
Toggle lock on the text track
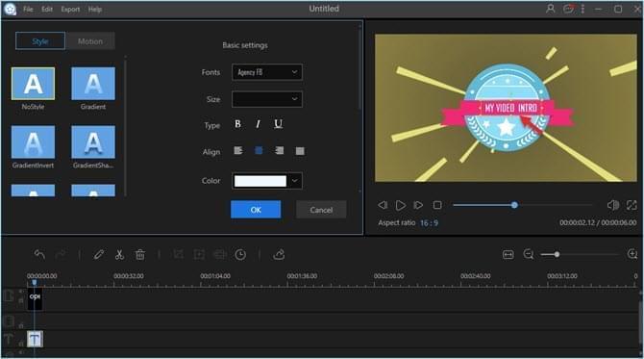point(20,344)
